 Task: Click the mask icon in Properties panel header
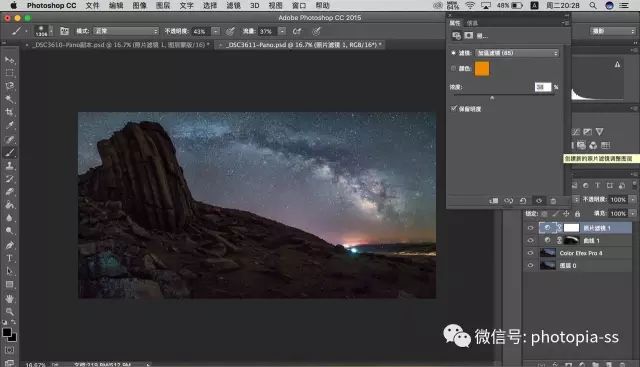click(x=469, y=36)
